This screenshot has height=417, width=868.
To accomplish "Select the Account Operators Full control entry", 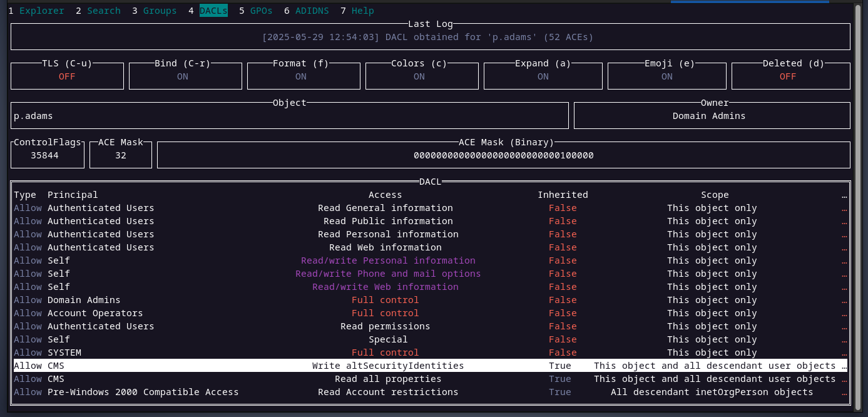I will (x=385, y=313).
